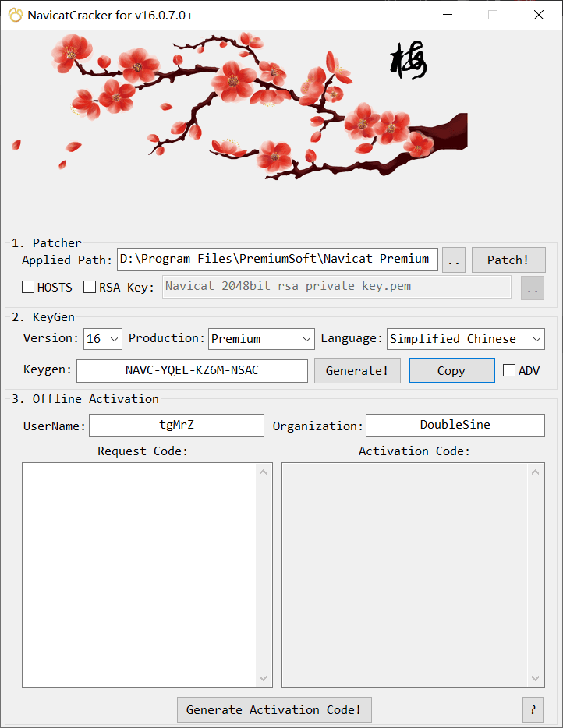The height and width of the screenshot is (728, 563).
Task: Close the NavicatCracker window
Action: coord(539,15)
